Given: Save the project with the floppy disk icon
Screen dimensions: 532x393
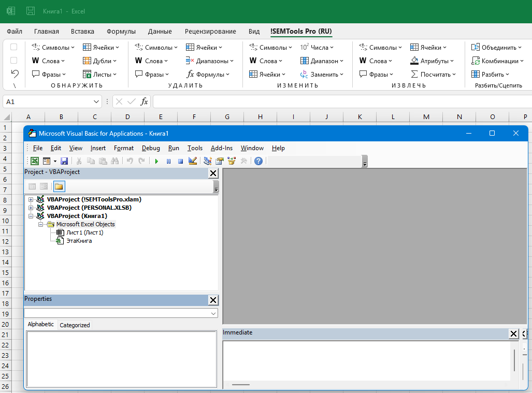Looking at the screenshot, I should [64, 161].
